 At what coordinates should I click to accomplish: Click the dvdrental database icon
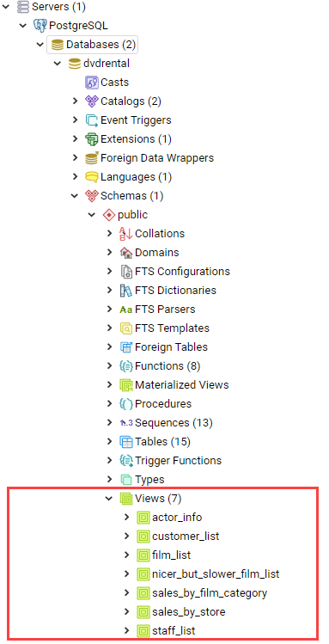click(74, 64)
